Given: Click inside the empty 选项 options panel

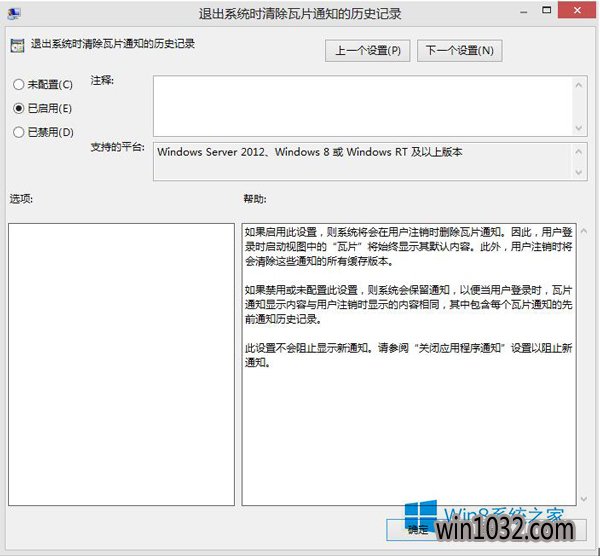Looking at the screenshot, I should tap(121, 362).
